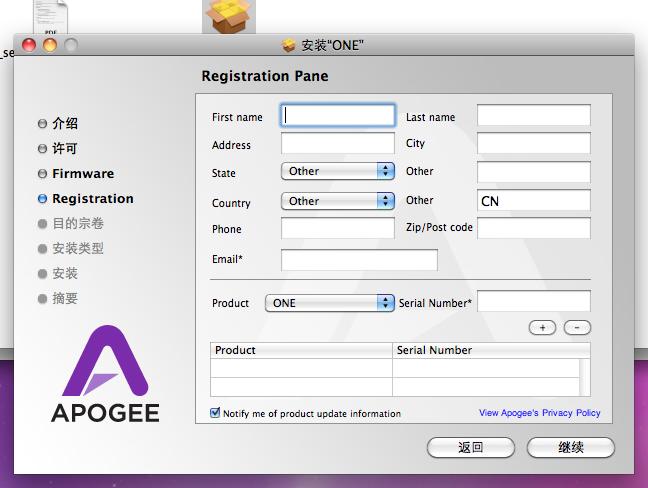This screenshot has width=648, height=488.
Task: Click the Other field beside State
Action: click(x=534, y=172)
